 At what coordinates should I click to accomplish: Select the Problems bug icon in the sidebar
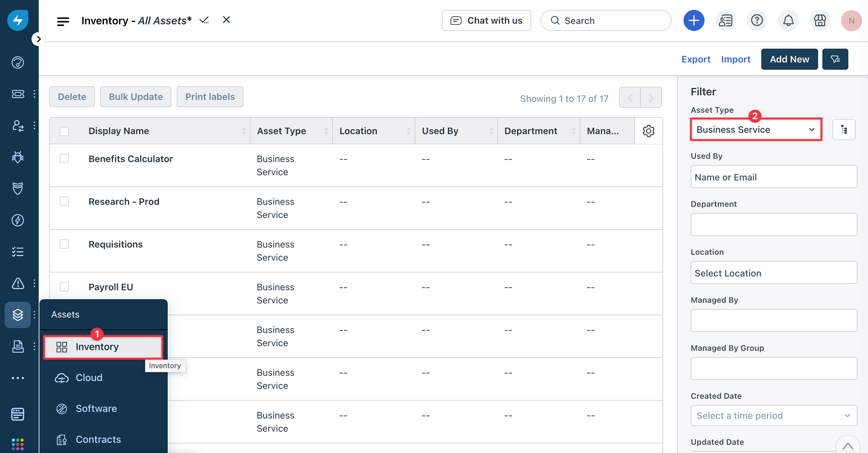[x=17, y=157]
